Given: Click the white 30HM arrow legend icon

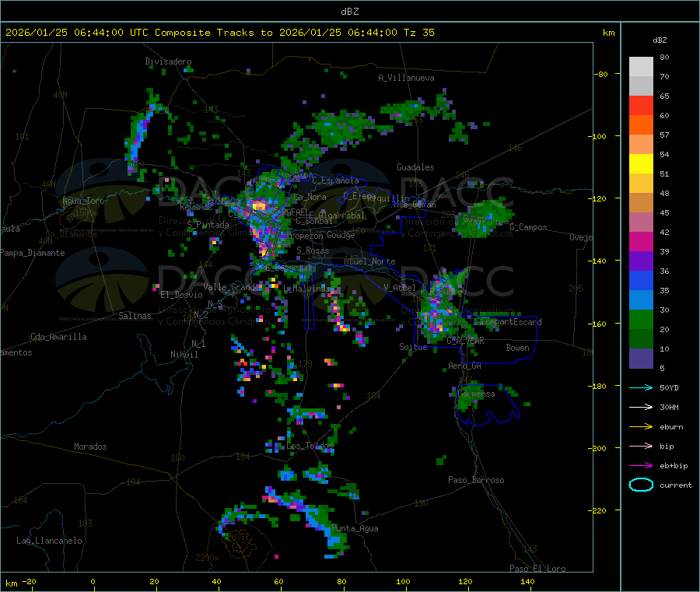Looking at the screenshot, I should (x=641, y=407).
